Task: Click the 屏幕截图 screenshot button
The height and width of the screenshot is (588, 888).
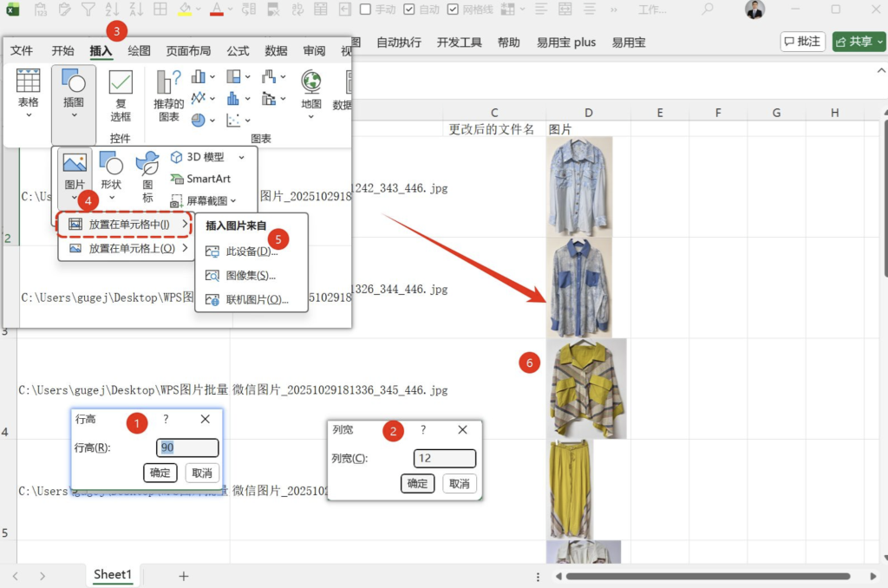Action: click(x=203, y=201)
